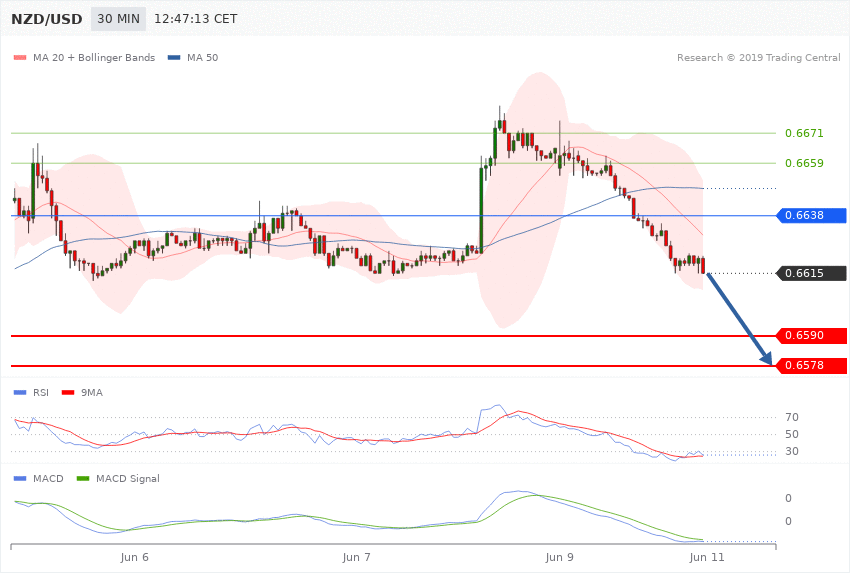This screenshot has width=850, height=576.
Task: Click the MA 50 legend label
Action: (202, 57)
